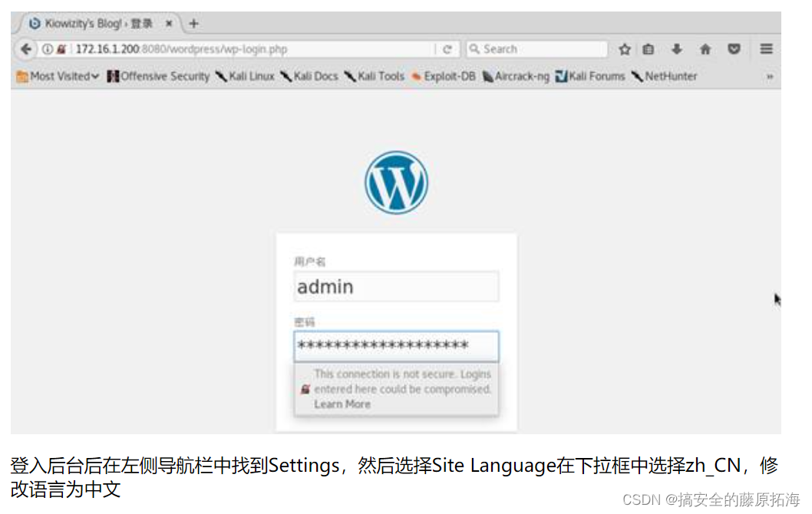
Task: Show more bookmarks with the chevron overflow
Action: [x=770, y=77]
